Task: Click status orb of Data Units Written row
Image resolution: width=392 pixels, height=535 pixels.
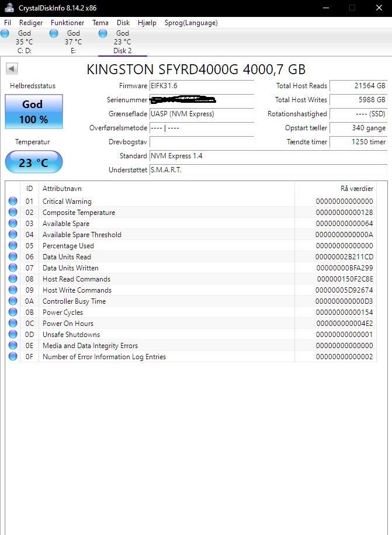Action: tap(13, 267)
